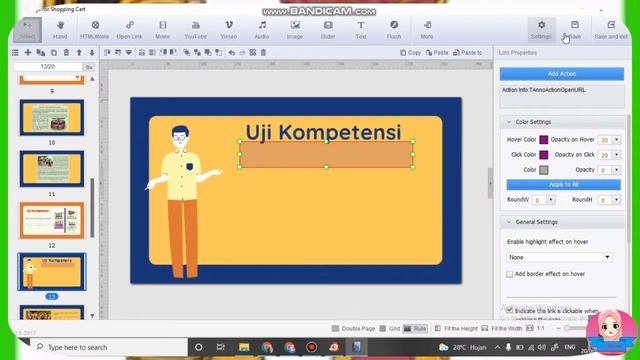This screenshot has width=640, height=360.
Task: Click Copy in the editing toolbar
Action: (x=410, y=53)
